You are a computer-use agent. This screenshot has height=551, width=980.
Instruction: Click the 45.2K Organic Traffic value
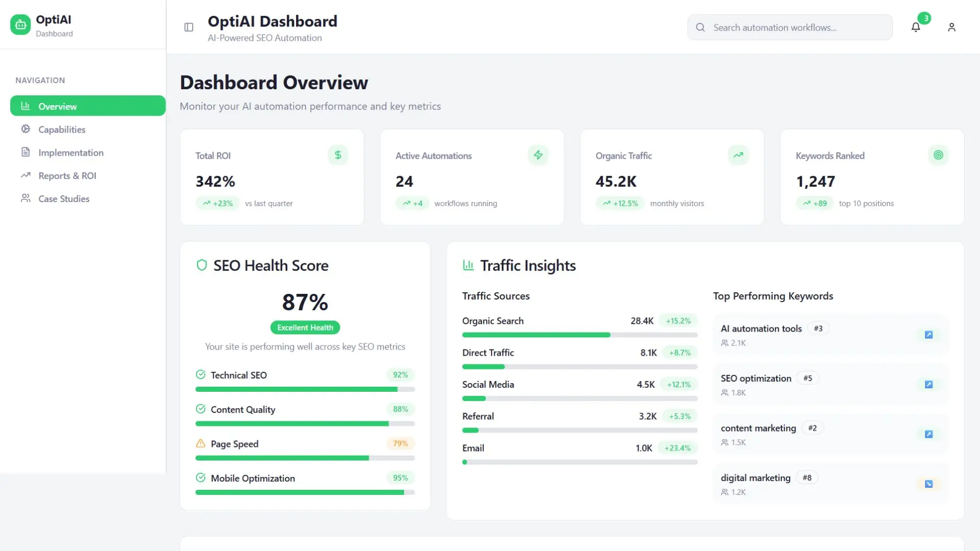click(x=616, y=181)
